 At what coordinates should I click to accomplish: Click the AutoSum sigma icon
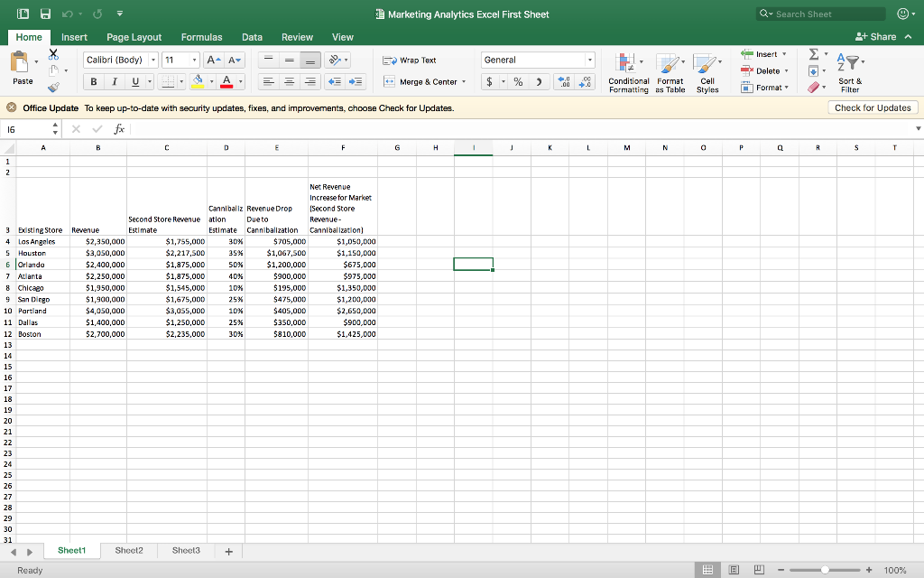(x=815, y=54)
